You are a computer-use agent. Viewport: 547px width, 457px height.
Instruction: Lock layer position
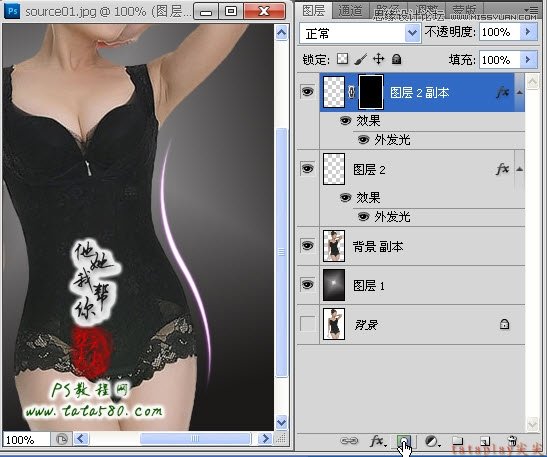(379, 59)
